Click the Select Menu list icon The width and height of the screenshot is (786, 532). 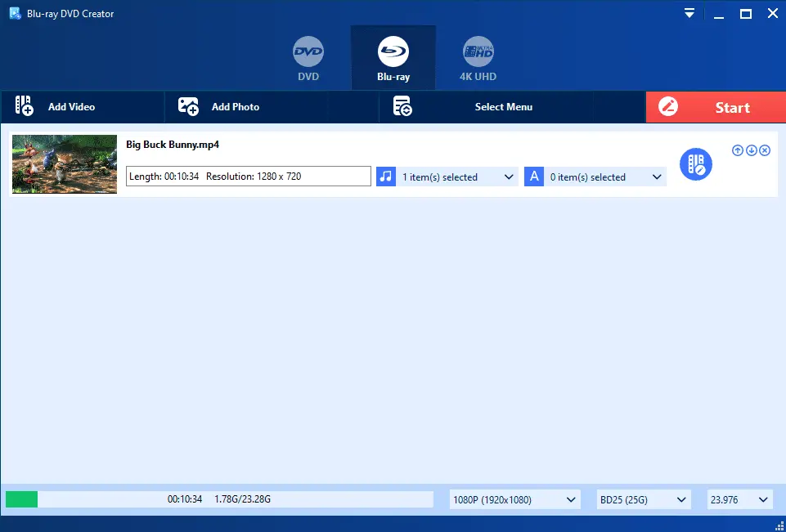402,106
